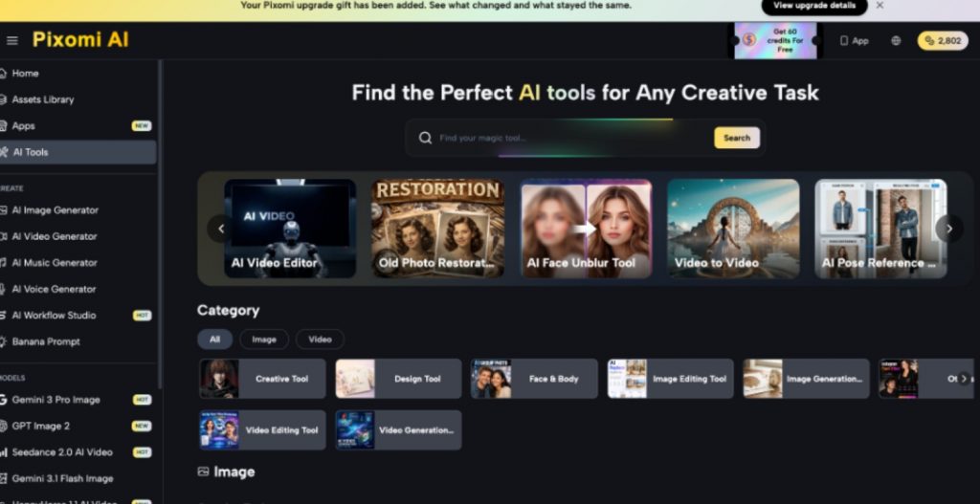Open Video Editing Tool category

point(262,429)
